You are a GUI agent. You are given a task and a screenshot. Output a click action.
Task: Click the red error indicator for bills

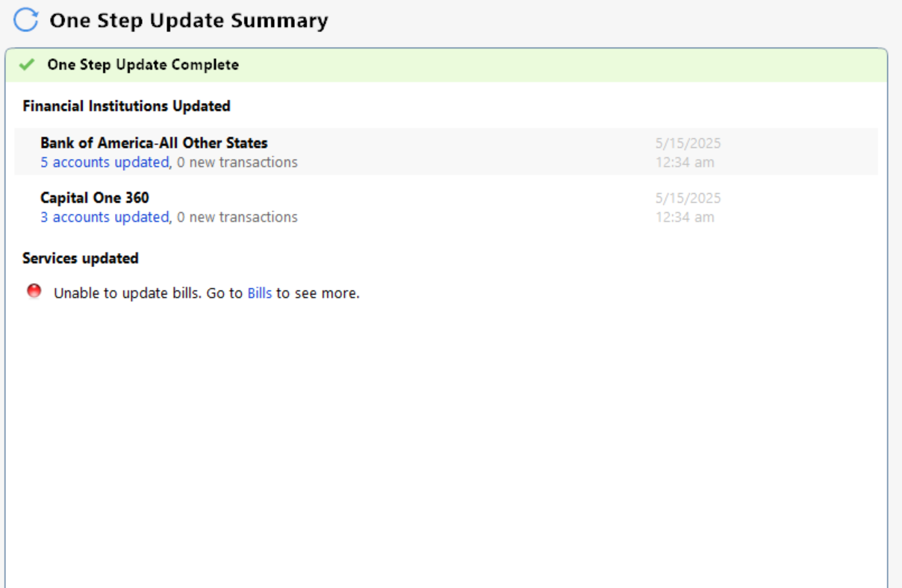pyautogui.click(x=34, y=291)
